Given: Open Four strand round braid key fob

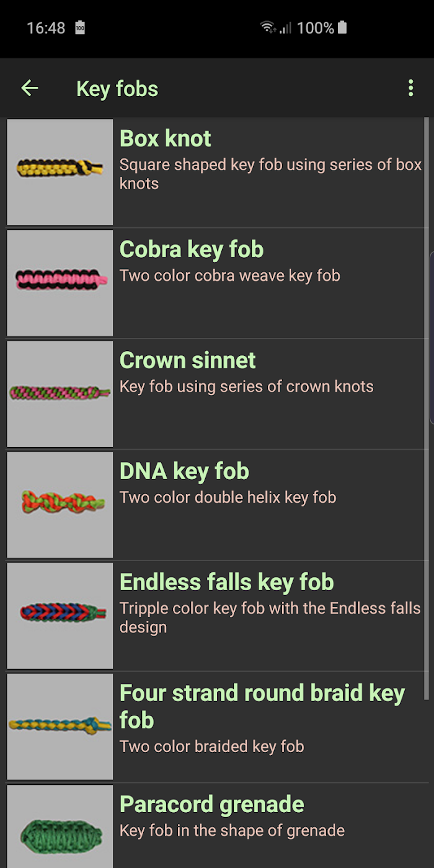Looking at the screenshot, I should [262, 707].
